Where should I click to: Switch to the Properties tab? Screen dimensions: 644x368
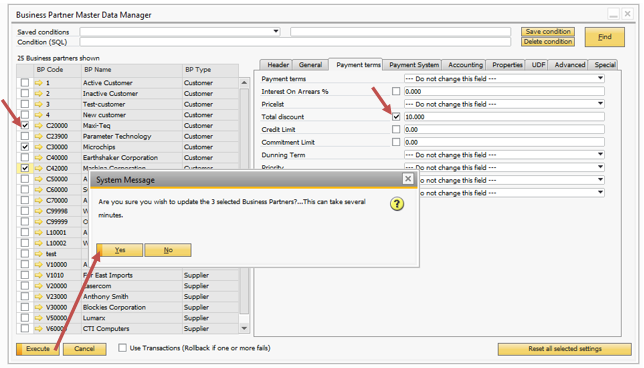507,65
